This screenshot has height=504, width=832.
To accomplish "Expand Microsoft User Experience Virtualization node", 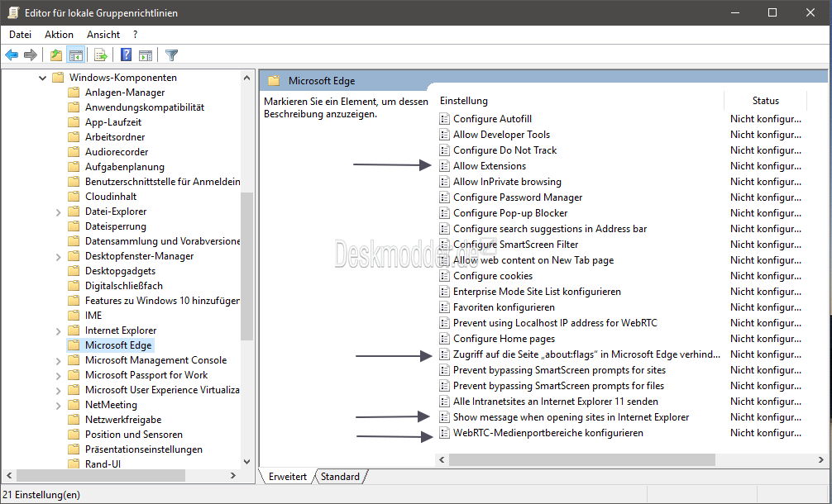I will click(x=59, y=390).
